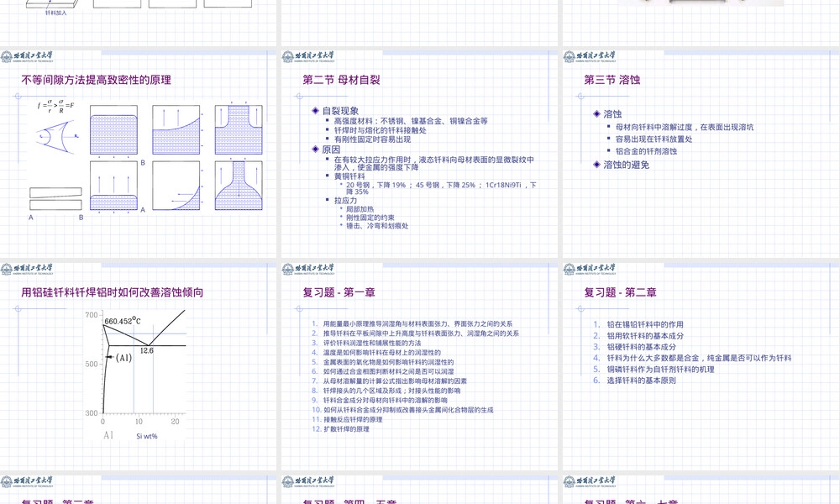840x504 pixels.
Task: Click review item 5 金属表面的氧化物
Action: [x=388, y=362]
